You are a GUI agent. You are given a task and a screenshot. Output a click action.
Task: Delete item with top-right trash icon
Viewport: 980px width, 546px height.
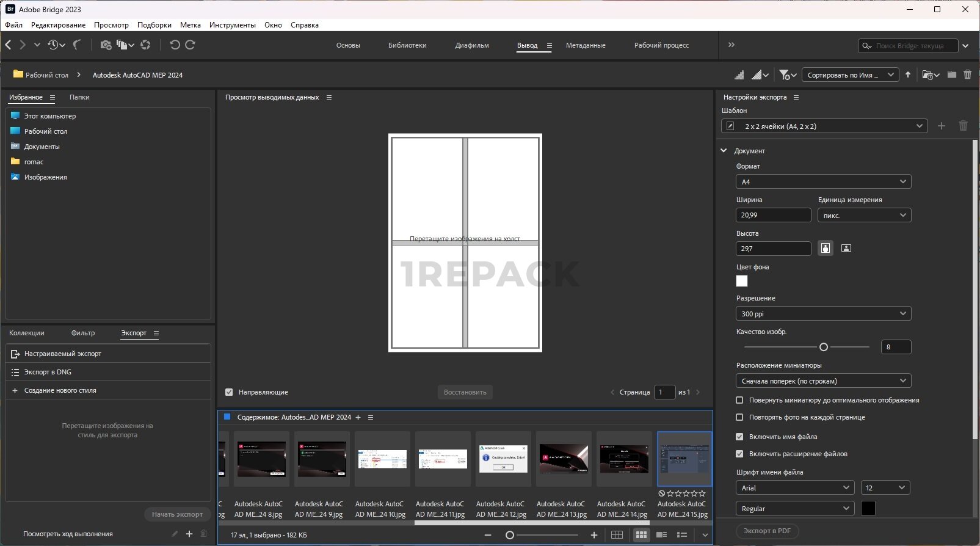pyautogui.click(x=967, y=75)
